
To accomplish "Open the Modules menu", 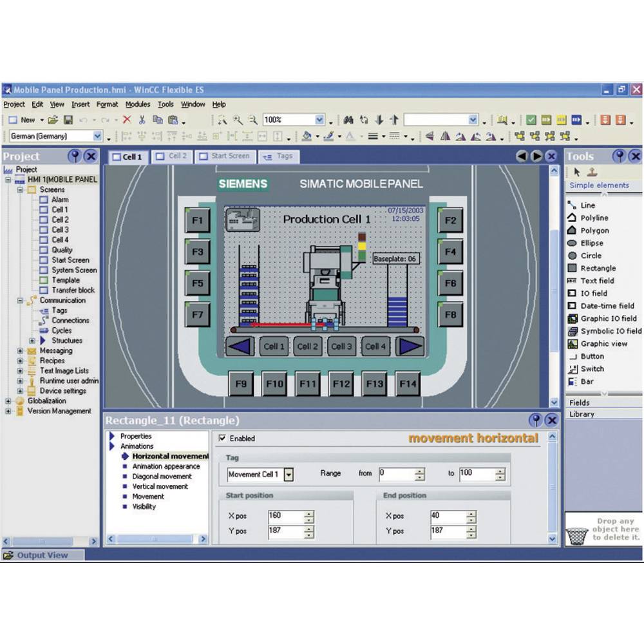I will click(137, 104).
